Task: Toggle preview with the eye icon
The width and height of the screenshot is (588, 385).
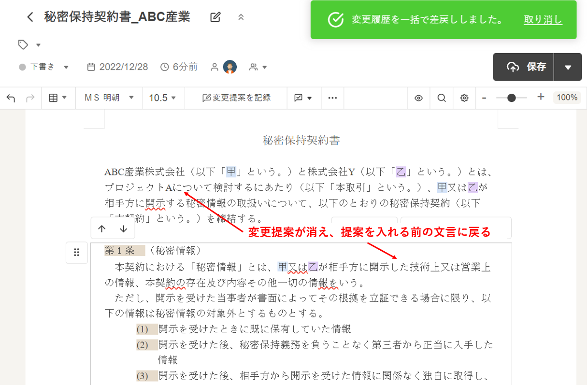Action: pyautogui.click(x=418, y=98)
